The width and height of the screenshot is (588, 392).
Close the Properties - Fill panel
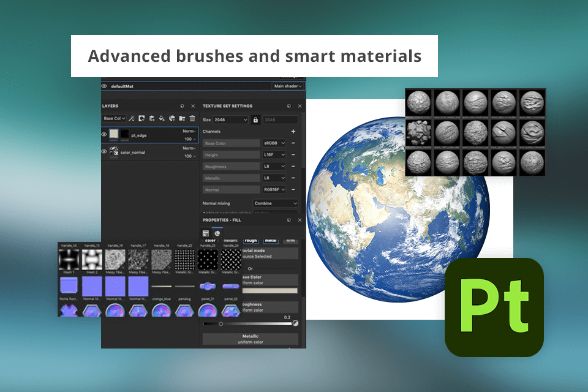[300, 220]
